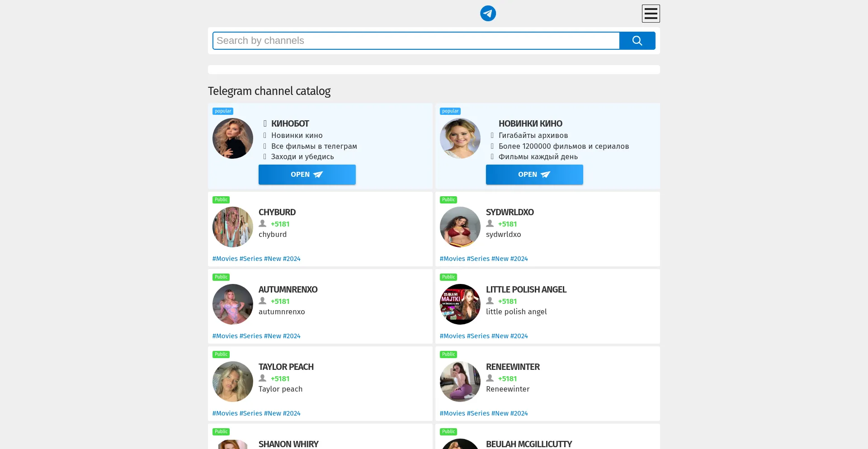
Task: Open the SYDWRLDXO avatar image
Action: pyautogui.click(x=460, y=227)
